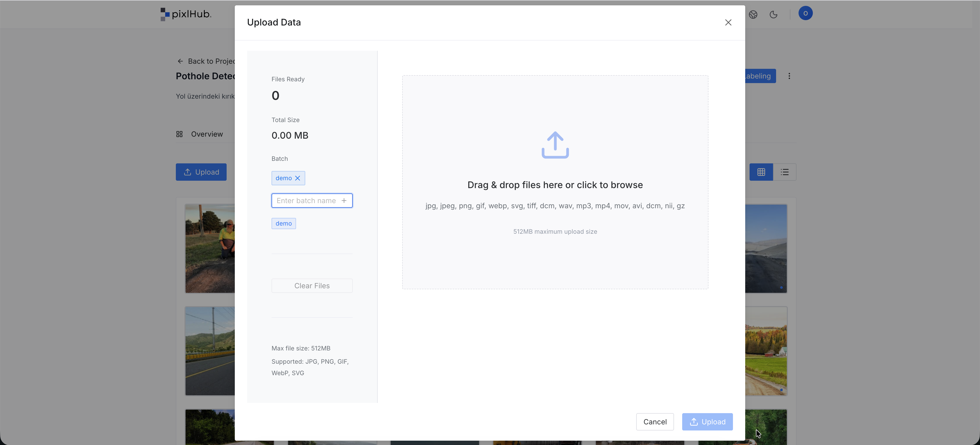This screenshot has width=980, height=445.
Task: Toggle dark mode moon icon
Action: (773, 15)
